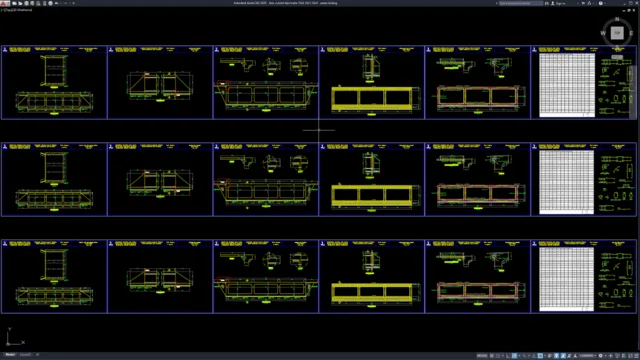This screenshot has height=360, width=640.
Task: Expand the Help dropdown arrow
Action: (x=605, y=3)
